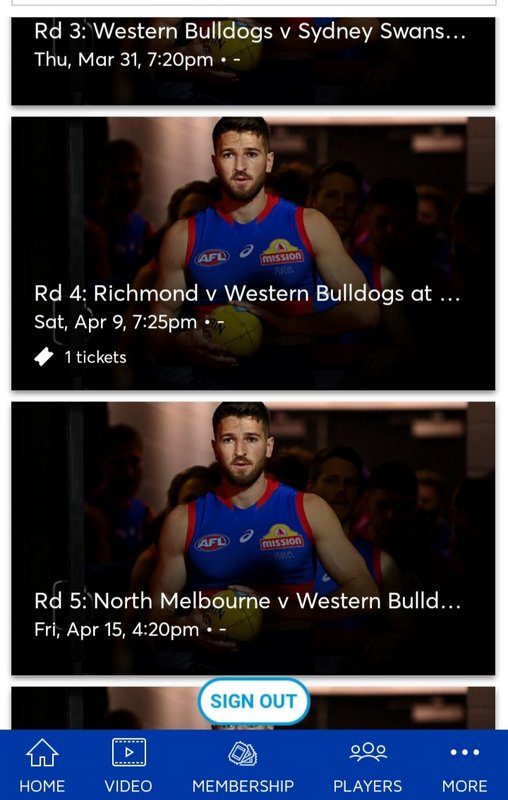Tap the Fri, Apr 15, 4:20pm date line
508x800 pixels.
(130, 630)
